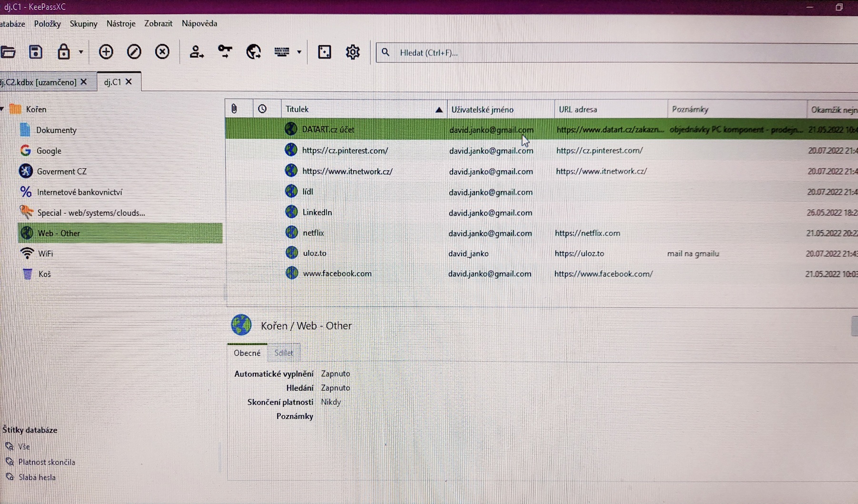This screenshot has width=858, height=504.
Task: Open settings with the gear icon
Action: (353, 52)
